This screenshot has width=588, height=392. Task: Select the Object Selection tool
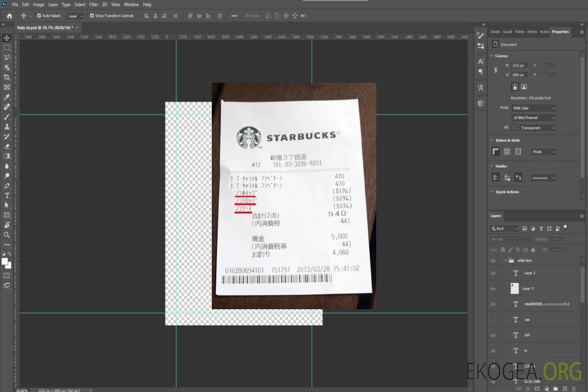tap(7, 68)
